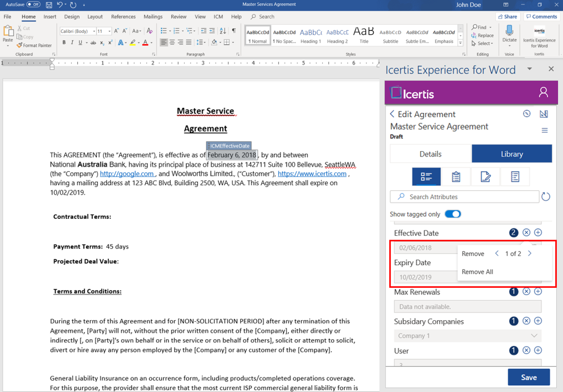The height and width of the screenshot is (392, 563).
Task: Click the remove tag icon for Subsidary Companies
Action: [x=526, y=321]
